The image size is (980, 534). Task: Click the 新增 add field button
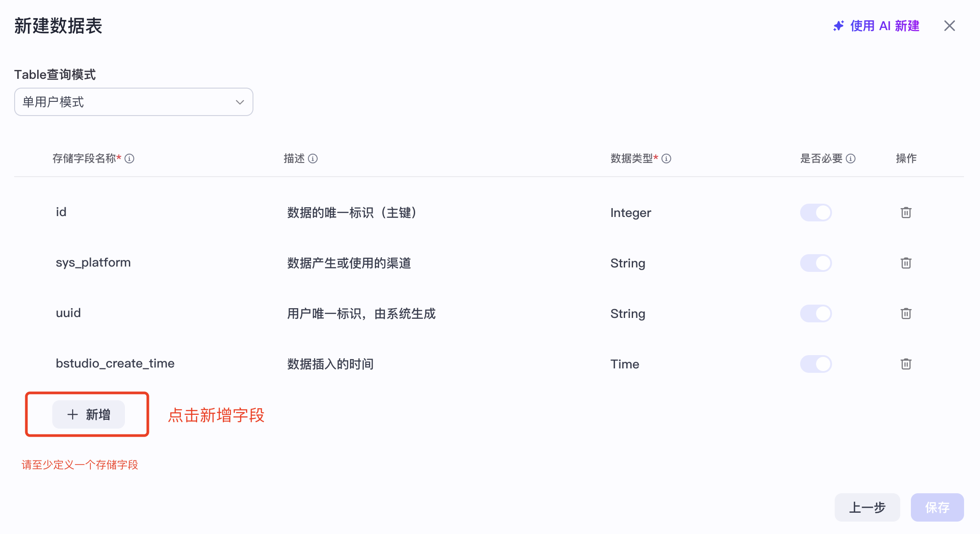89,414
